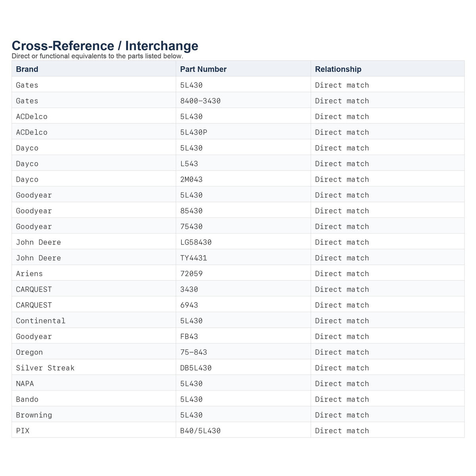476x476 pixels.
Task: Select 5L430 in the NAPA row
Action: click(x=191, y=384)
